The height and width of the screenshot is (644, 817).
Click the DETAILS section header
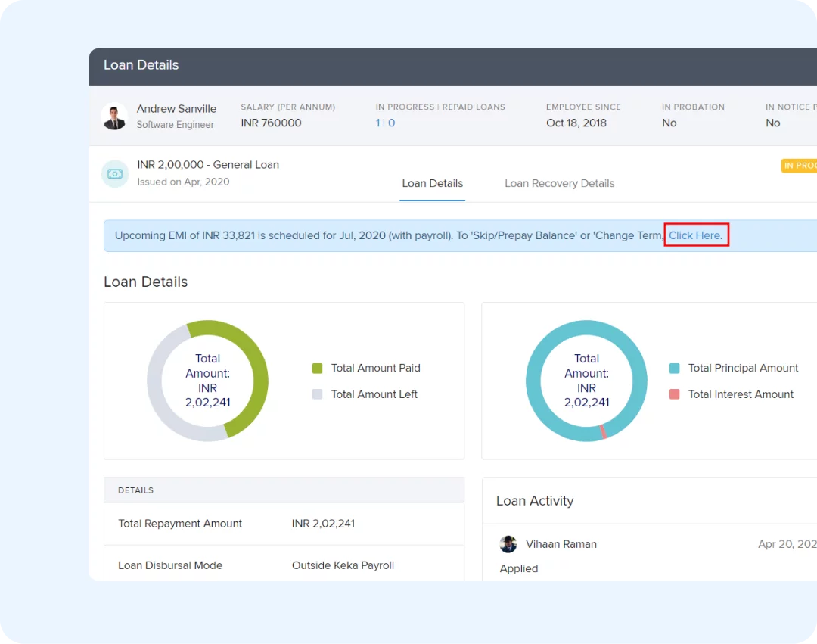pos(284,490)
